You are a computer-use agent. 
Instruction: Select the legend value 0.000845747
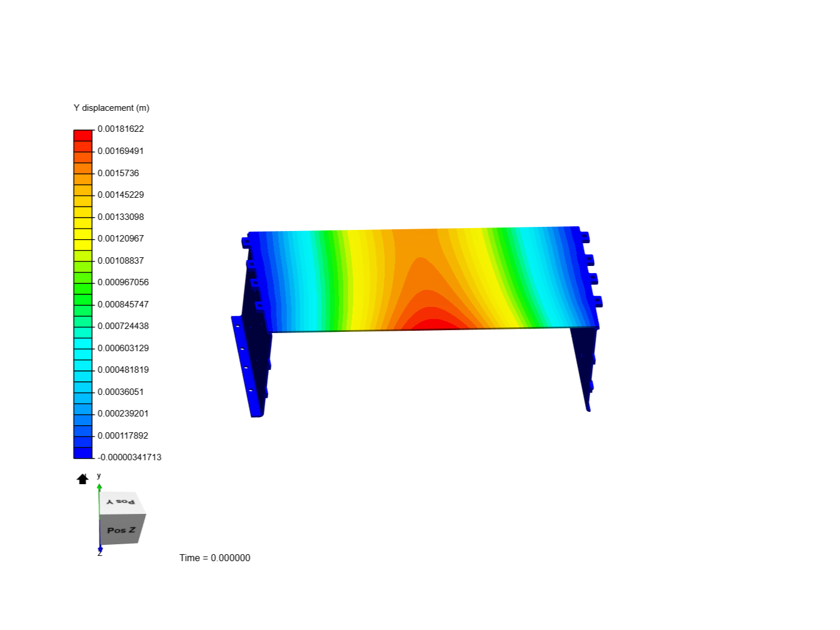point(123,304)
